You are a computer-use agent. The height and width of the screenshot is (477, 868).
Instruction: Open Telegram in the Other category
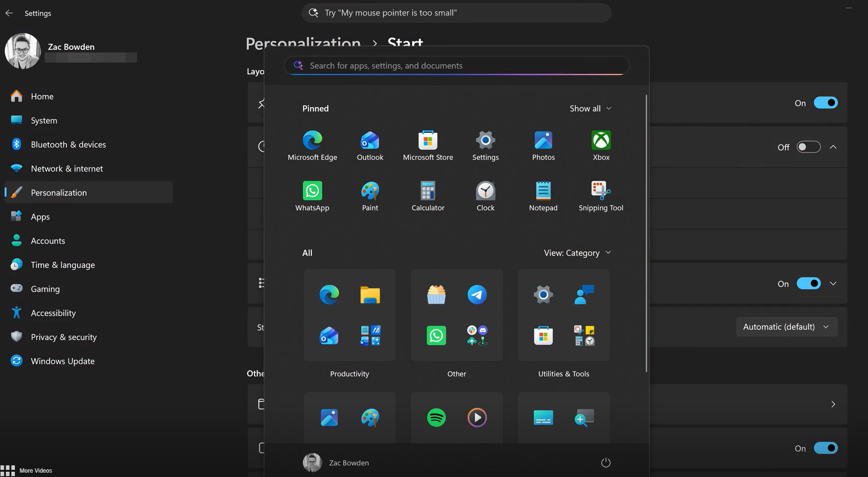pyautogui.click(x=477, y=295)
